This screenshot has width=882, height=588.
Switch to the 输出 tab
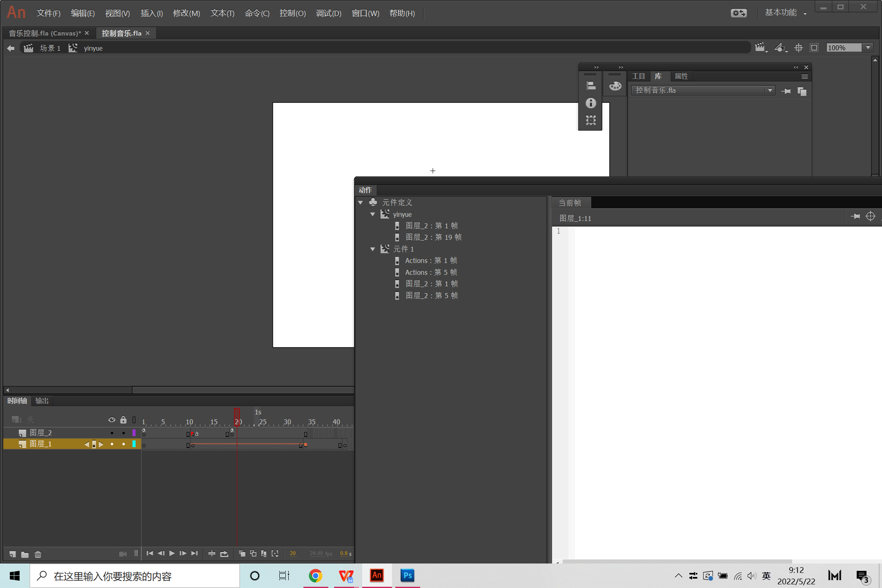click(x=42, y=401)
